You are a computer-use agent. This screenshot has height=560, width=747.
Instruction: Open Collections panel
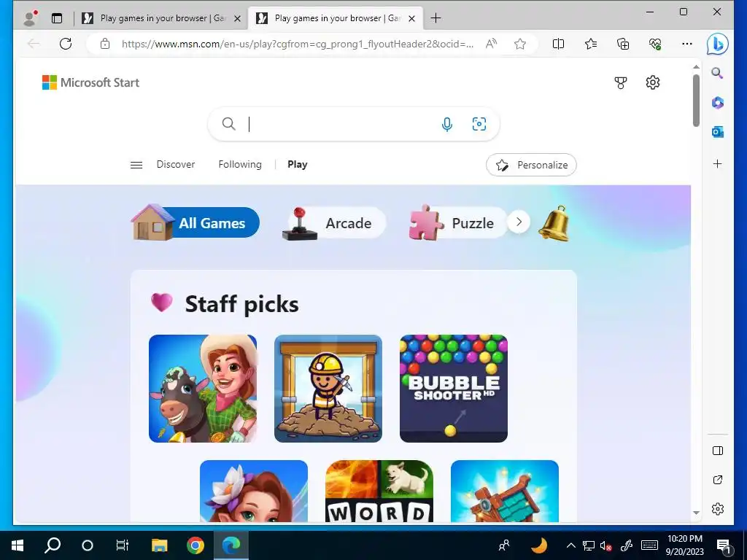click(623, 44)
